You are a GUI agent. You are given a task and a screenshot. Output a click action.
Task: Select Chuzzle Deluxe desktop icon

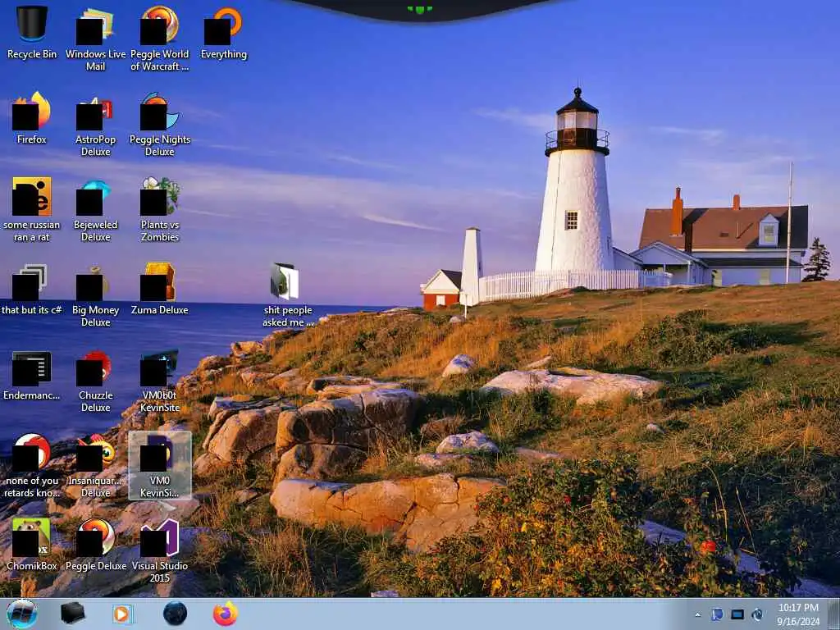pyautogui.click(x=95, y=381)
